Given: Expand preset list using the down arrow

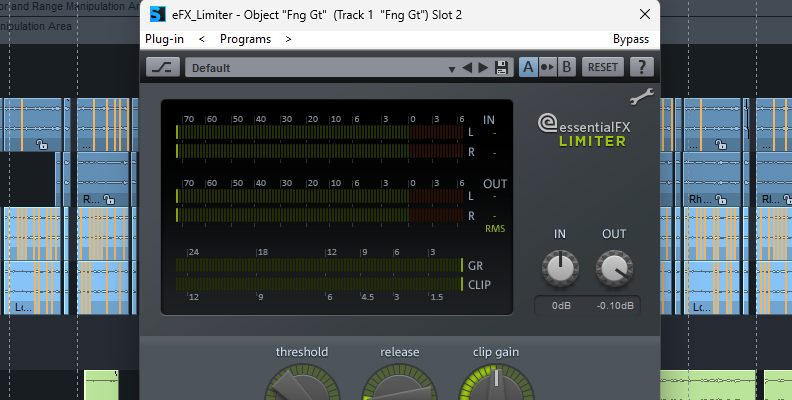Looking at the screenshot, I should pyautogui.click(x=449, y=68).
